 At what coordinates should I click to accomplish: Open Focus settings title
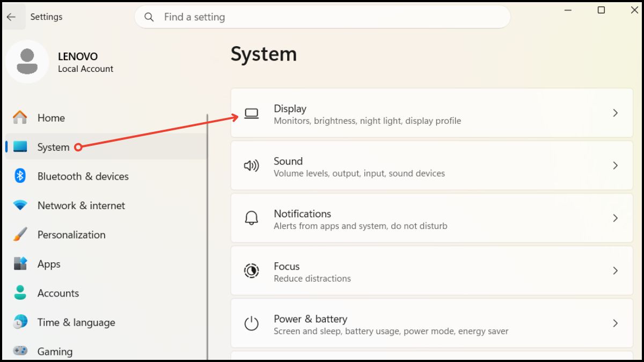click(287, 266)
